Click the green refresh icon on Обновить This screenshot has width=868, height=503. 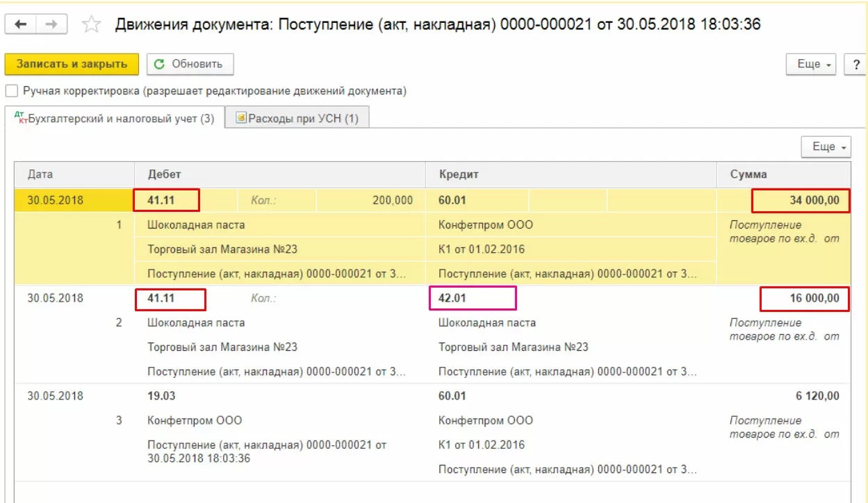160,64
